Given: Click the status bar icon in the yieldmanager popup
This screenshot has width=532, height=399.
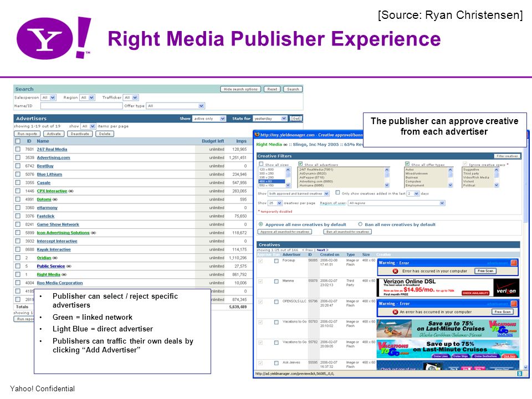Looking at the screenshot, I should pyautogui.click(x=519, y=374).
